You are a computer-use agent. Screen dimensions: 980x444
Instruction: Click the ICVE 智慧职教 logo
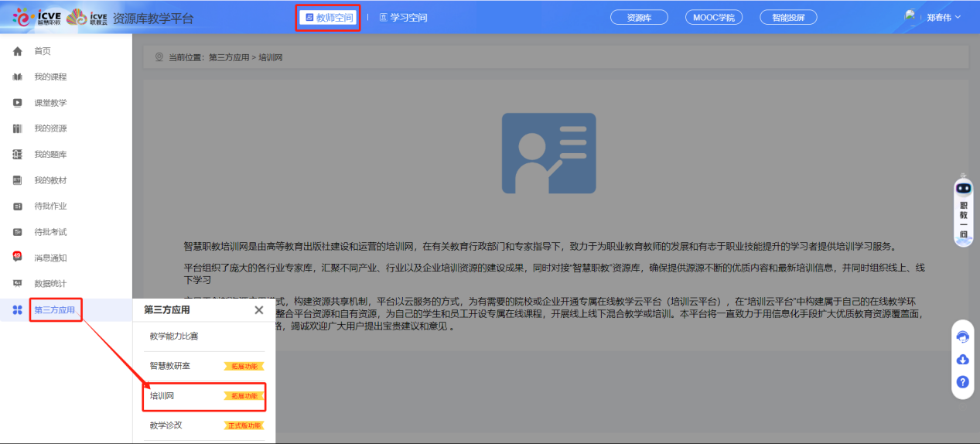(x=36, y=17)
